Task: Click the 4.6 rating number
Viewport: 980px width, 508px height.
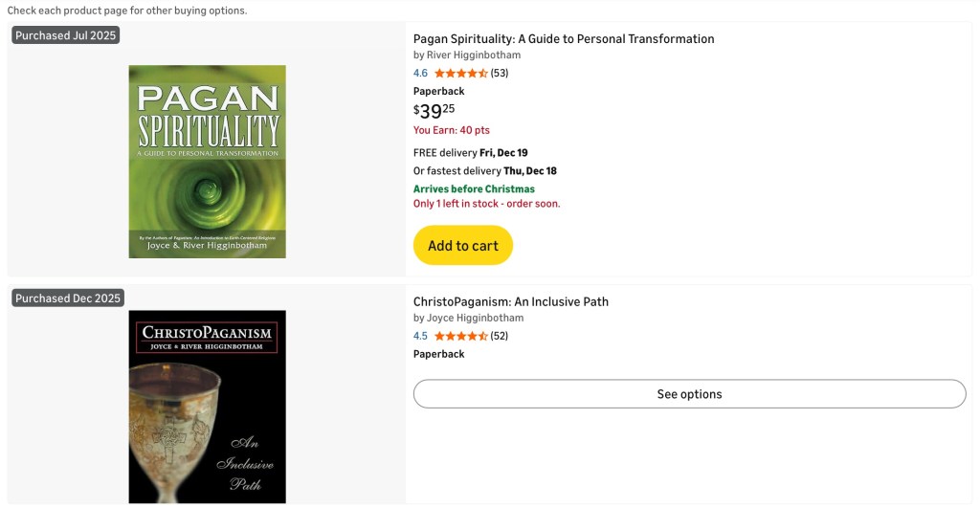Action: (x=420, y=74)
